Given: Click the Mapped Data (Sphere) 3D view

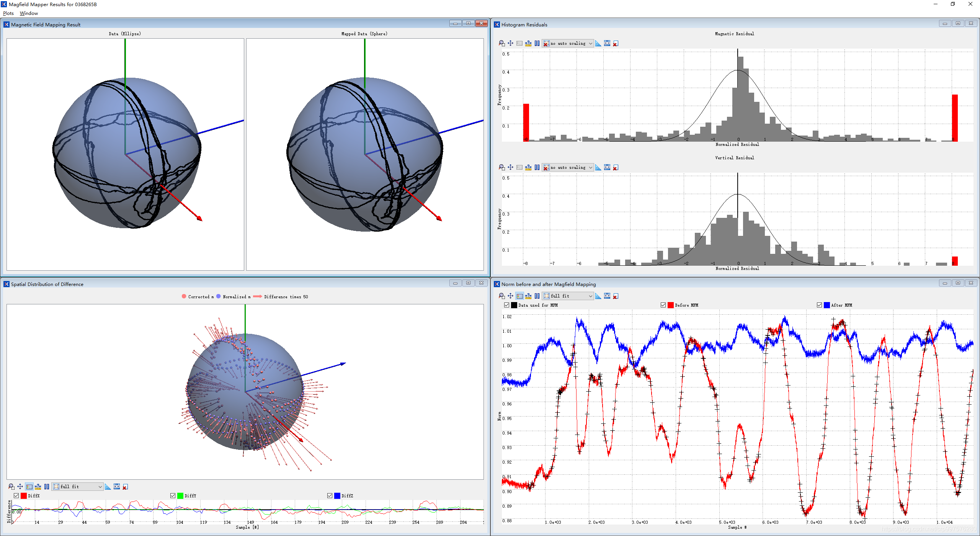Looking at the screenshot, I should click(x=365, y=154).
